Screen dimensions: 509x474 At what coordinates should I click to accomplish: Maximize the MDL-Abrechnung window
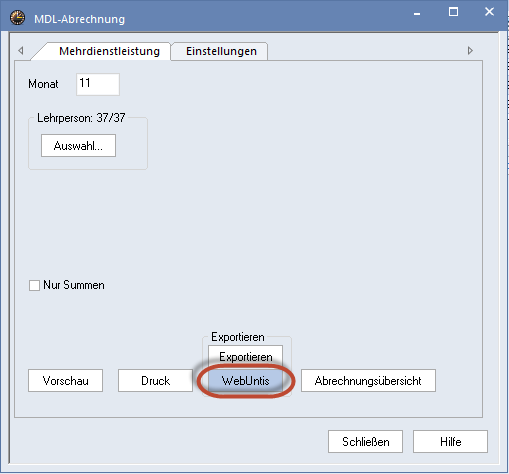pos(453,12)
